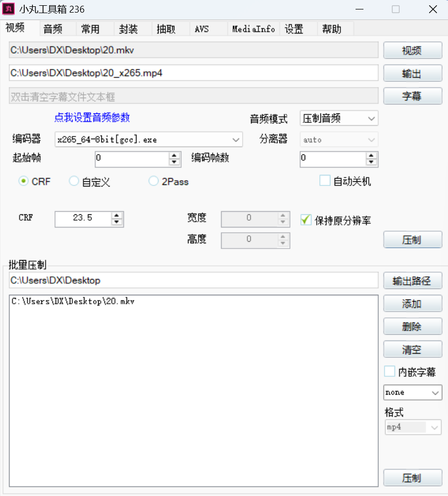Screen dimensions: 448x496
Task: Open the 音频 audio tab
Action: coord(53,29)
